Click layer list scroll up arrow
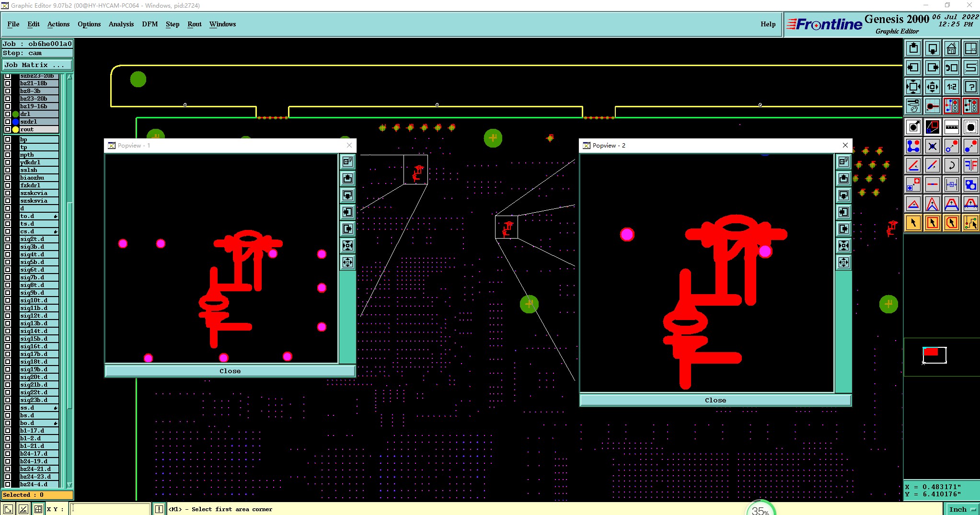 (x=69, y=77)
